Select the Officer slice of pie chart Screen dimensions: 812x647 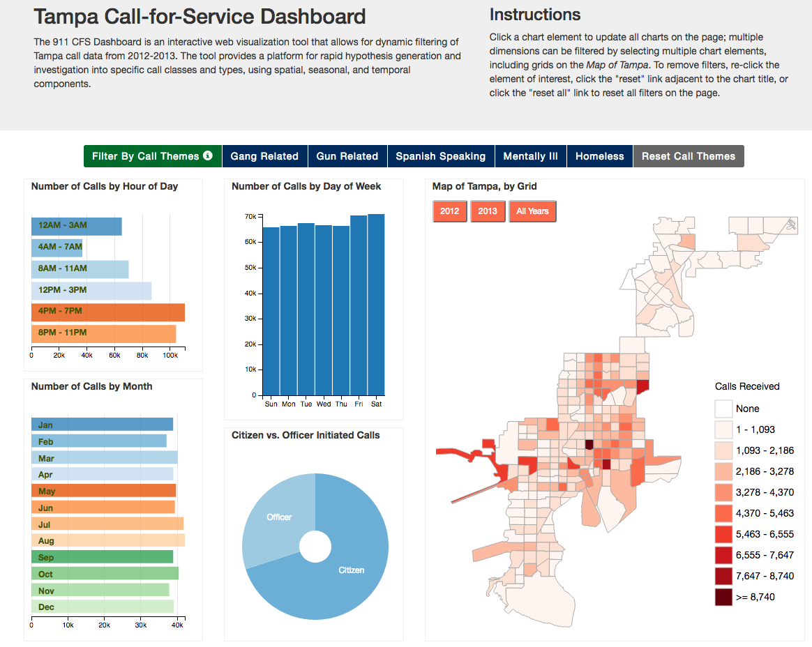point(279,517)
